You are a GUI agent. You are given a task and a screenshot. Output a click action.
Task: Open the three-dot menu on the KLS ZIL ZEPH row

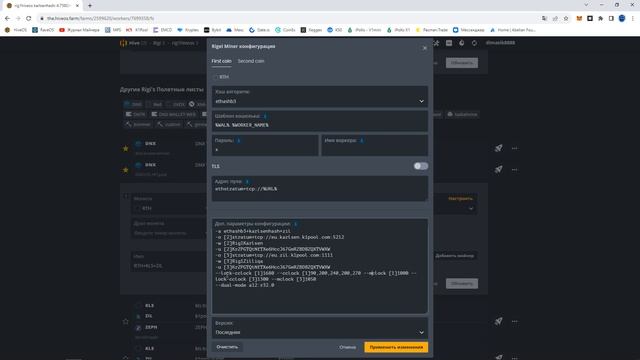point(515,321)
